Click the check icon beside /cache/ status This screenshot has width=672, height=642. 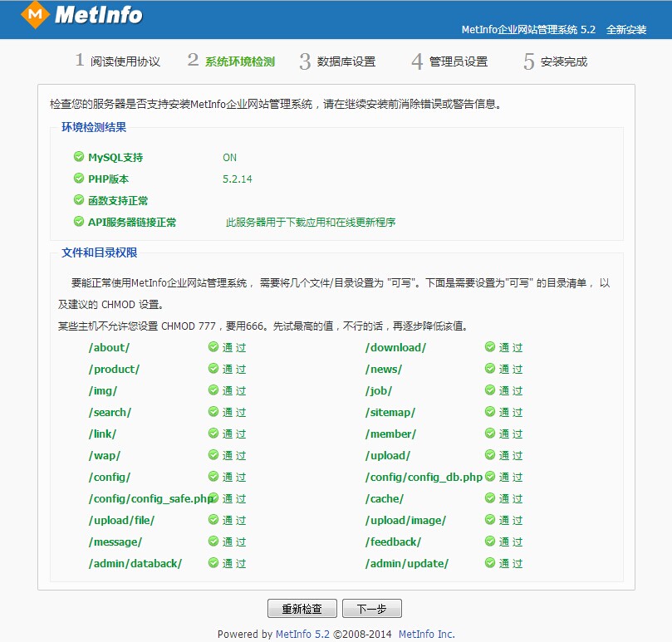(490, 498)
